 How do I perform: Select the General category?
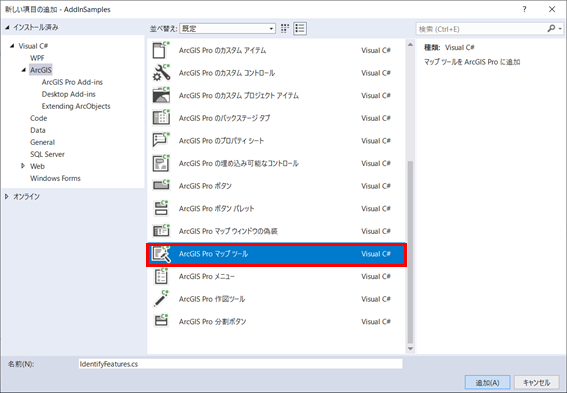pyautogui.click(x=43, y=142)
